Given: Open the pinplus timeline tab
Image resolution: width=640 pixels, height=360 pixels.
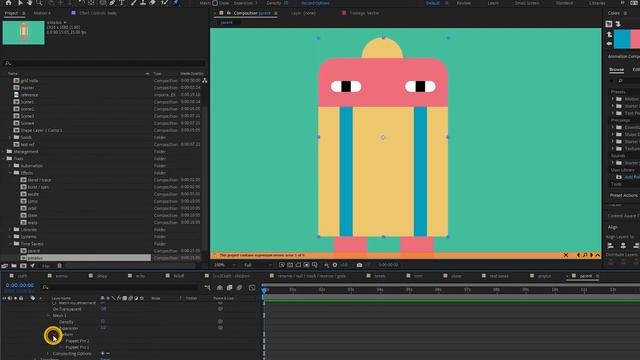Looking at the screenshot, I should coord(544,276).
